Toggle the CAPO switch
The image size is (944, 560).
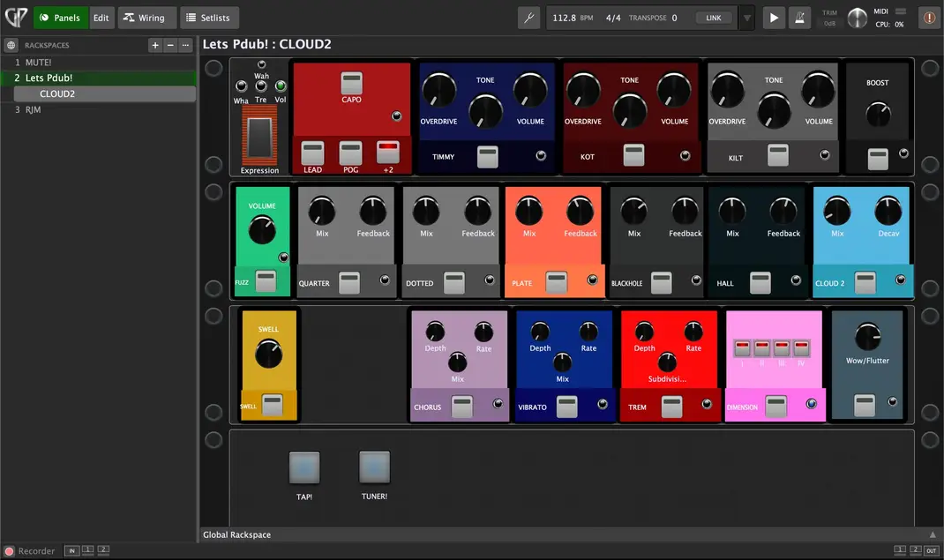(x=352, y=83)
